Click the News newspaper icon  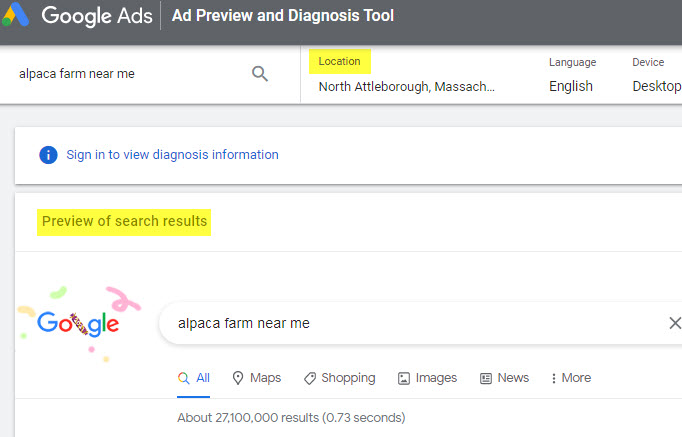click(x=486, y=378)
